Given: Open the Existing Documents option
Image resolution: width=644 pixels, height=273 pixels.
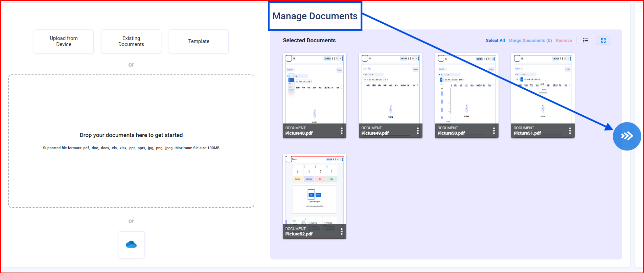Looking at the screenshot, I should [131, 41].
